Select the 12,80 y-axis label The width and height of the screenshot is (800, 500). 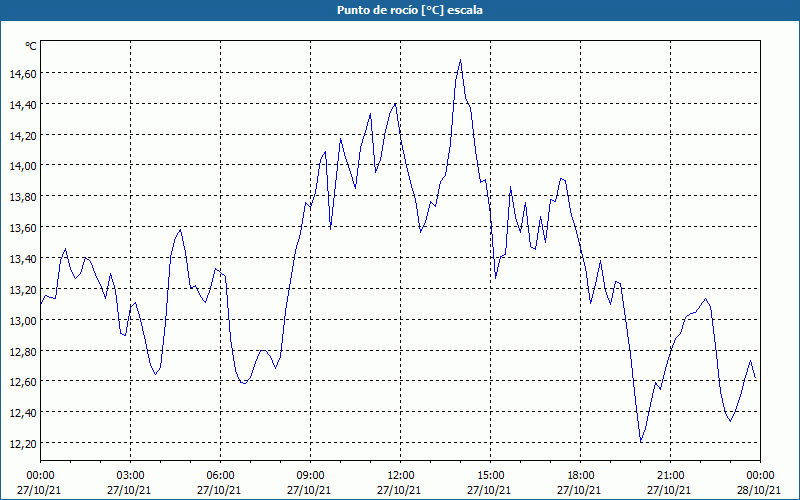(23, 352)
